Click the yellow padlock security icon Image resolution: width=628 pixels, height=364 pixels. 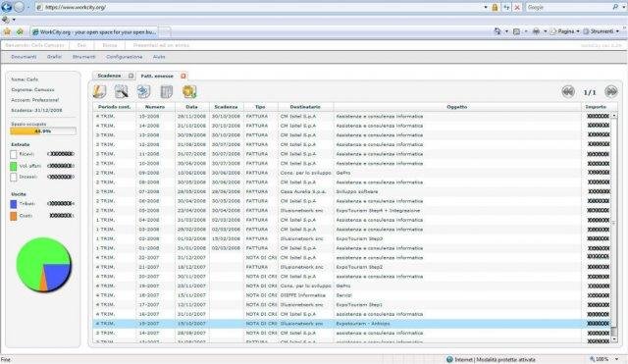(x=495, y=7)
